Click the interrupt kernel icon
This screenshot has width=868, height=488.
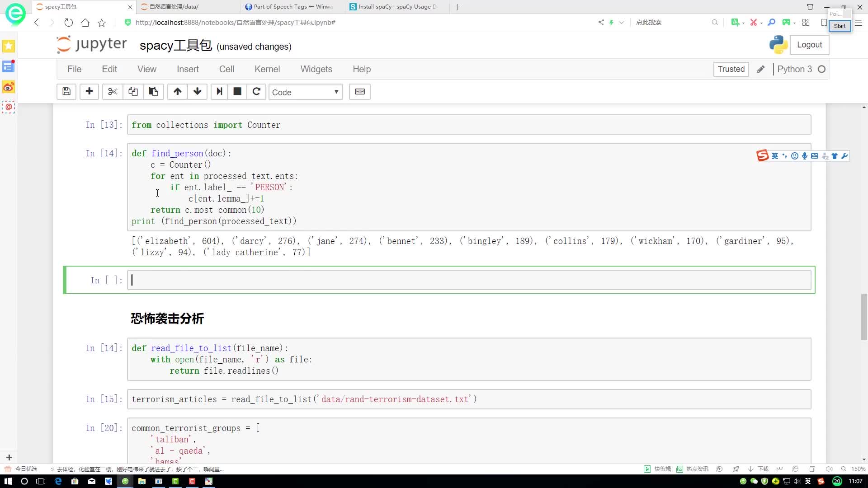pos(238,92)
